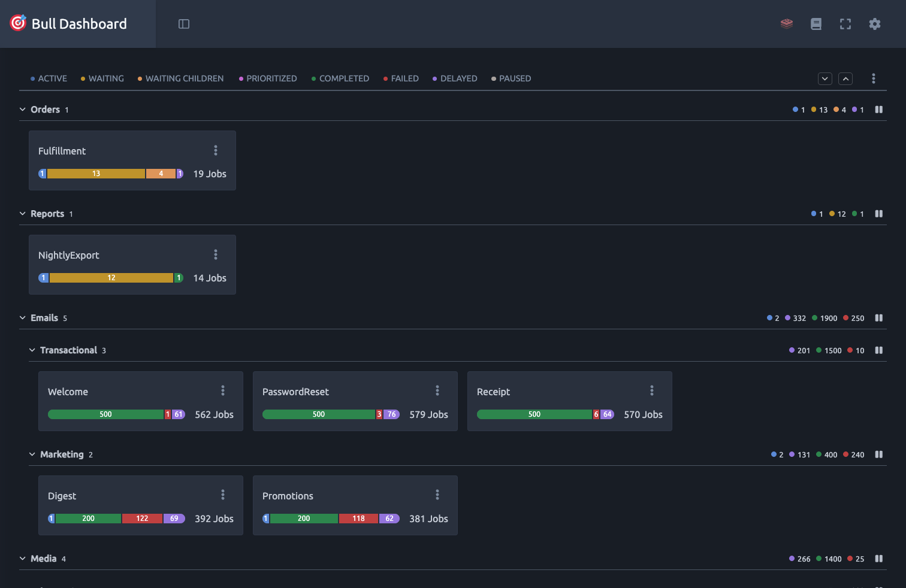Click the '562 Jobs' count text
The width and height of the screenshot is (906, 588).
coord(214,414)
